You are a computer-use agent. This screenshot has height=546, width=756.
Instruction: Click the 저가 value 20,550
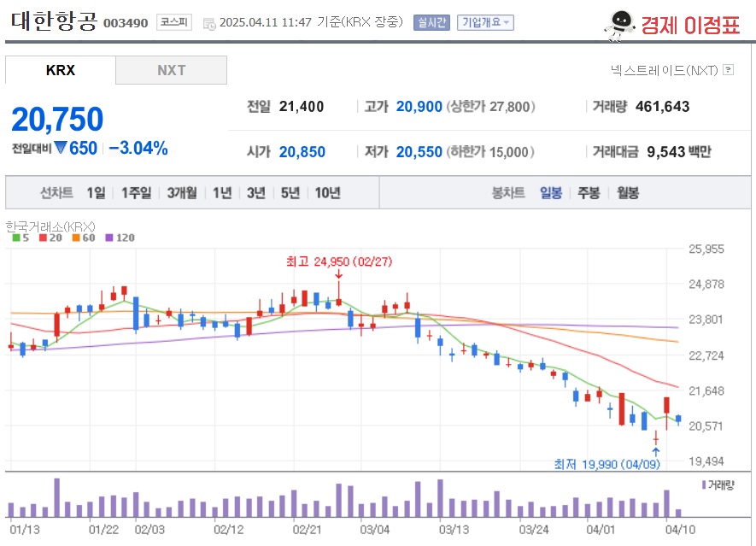coord(419,152)
